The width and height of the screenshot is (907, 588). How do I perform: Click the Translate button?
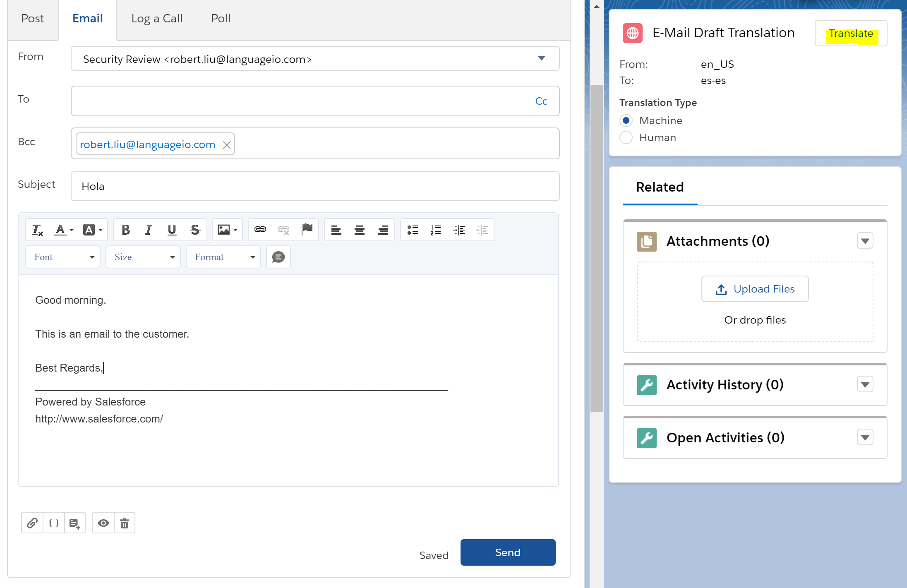click(x=851, y=34)
